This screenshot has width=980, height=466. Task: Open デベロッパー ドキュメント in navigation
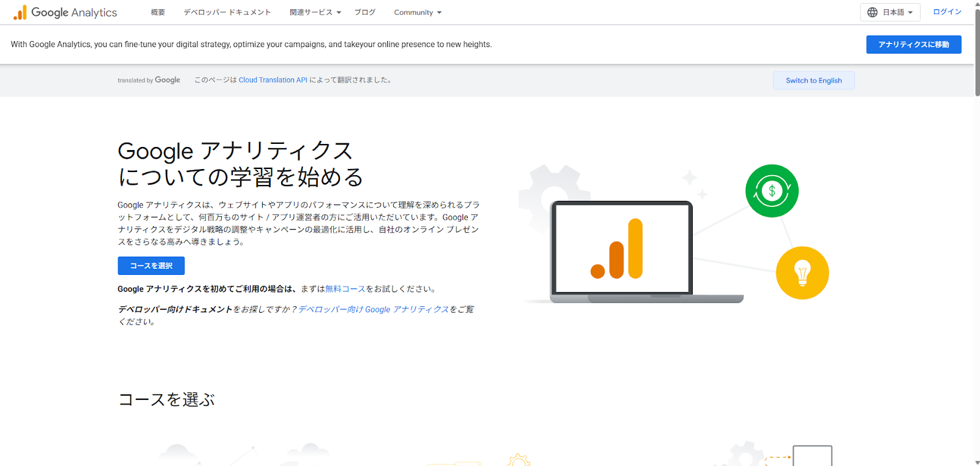227,12
